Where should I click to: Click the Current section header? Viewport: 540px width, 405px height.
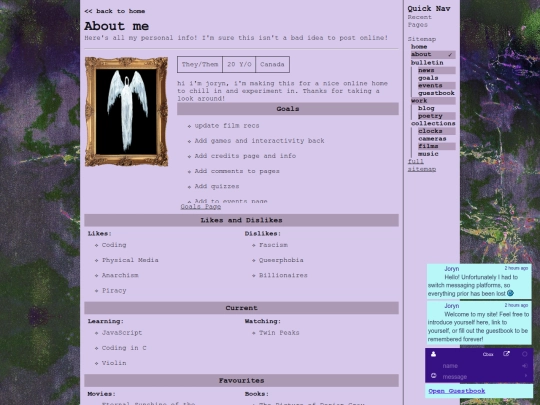241,308
